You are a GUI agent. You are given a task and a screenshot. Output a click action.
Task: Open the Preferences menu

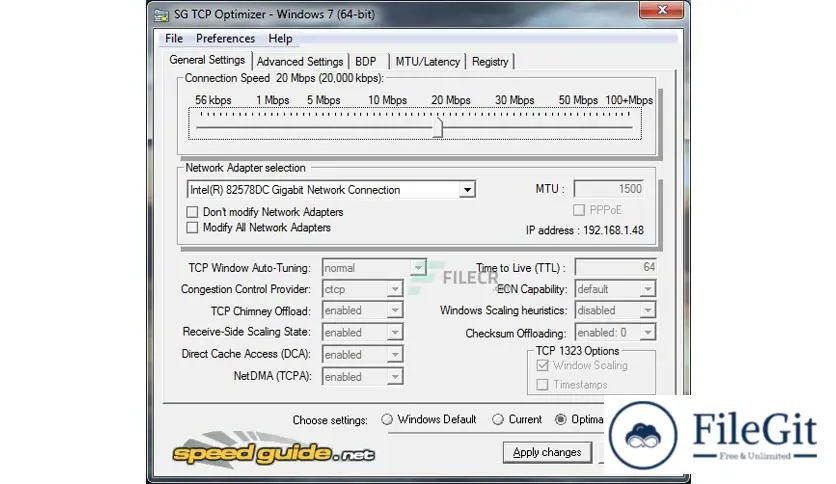point(225,38)
